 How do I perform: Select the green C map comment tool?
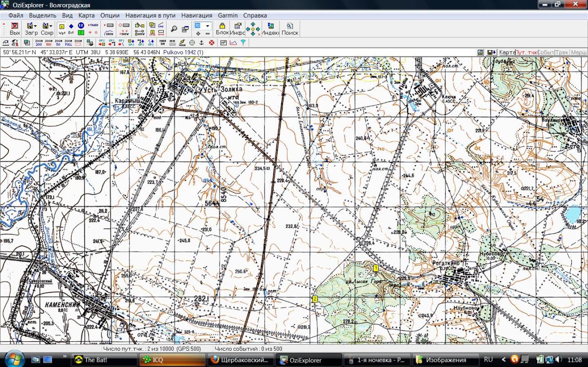pyautogui.click(x=81, y=33)
